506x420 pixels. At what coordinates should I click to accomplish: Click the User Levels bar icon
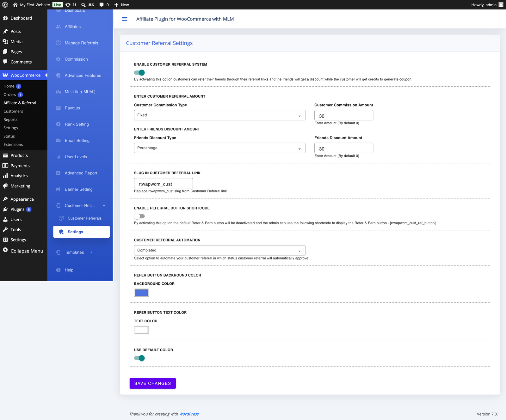[x=58, y=157]
